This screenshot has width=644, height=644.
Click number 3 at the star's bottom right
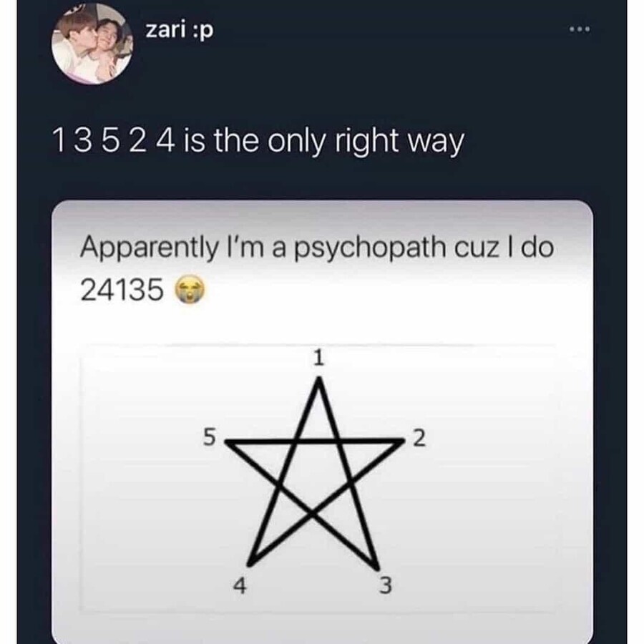pyautogui.click(x=385, y=585)
